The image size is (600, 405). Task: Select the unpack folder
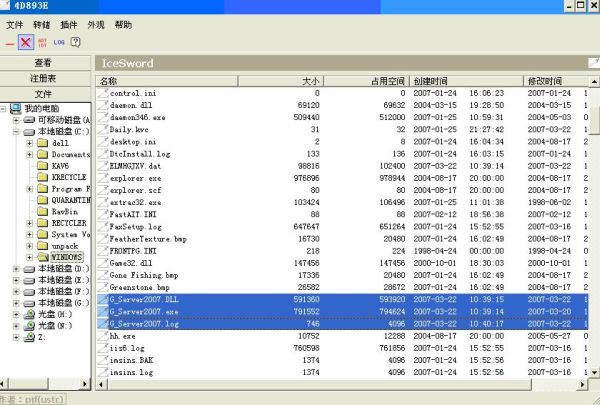pos(65,246)
